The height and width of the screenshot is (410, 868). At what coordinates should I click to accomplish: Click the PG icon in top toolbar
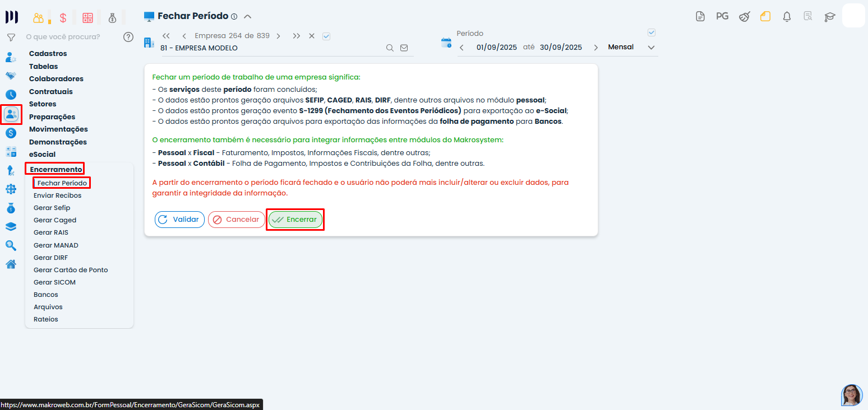722,16
